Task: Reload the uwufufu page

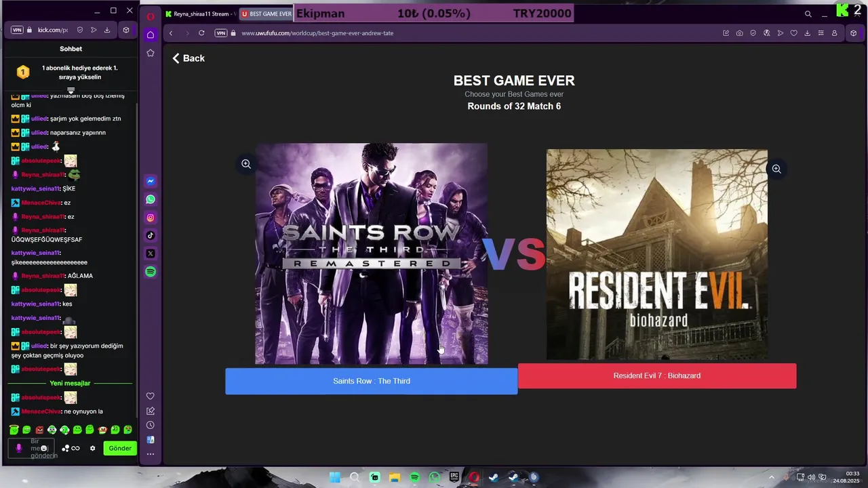Action: click(x=201, y=33)
